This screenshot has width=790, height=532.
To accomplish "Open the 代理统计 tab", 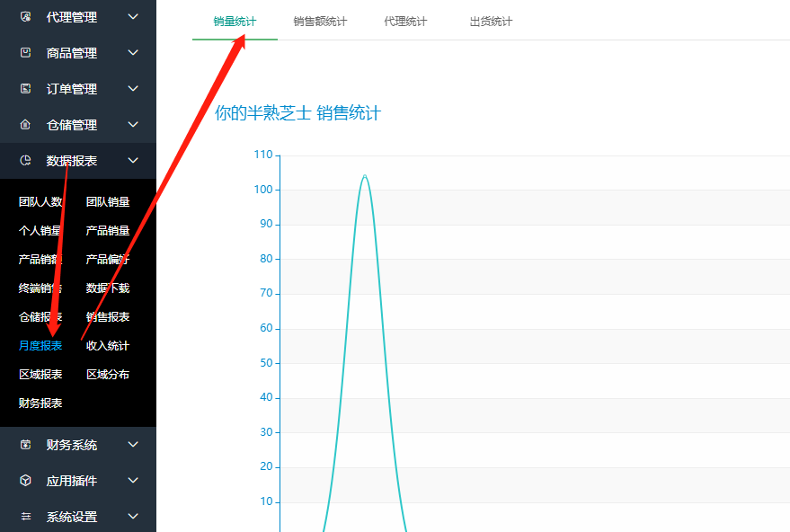I will click(x=405, y=22).
